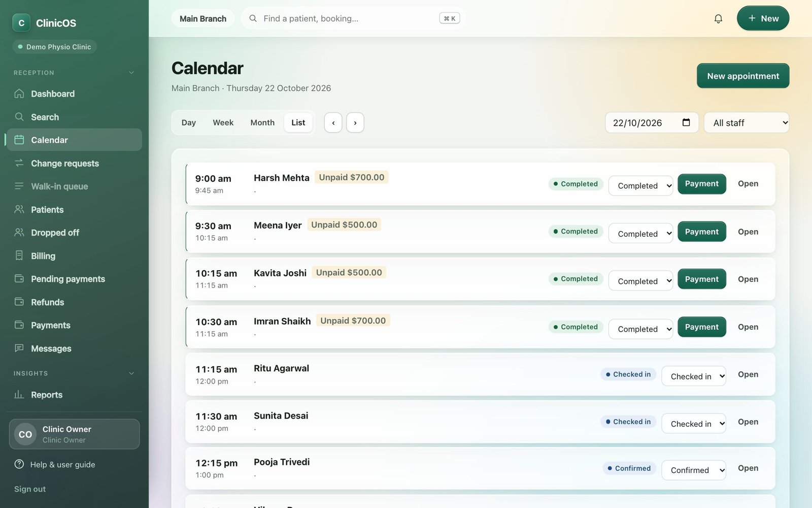The height and width of the screenshot is (508, 812).
Task: Open status dropdown for Pooja Trivedi
Action: coord(693,470)
